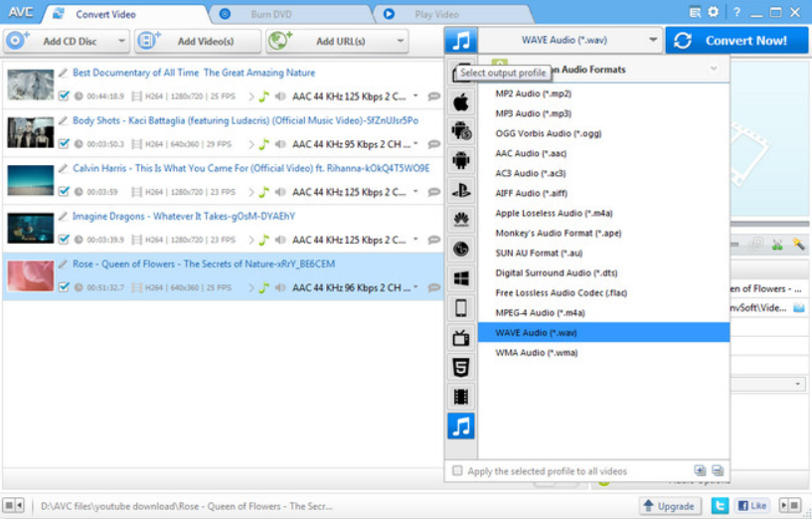Click the magic wand effects icon
812x519 pixels.
pyautogui.click(x=799, y=245)
